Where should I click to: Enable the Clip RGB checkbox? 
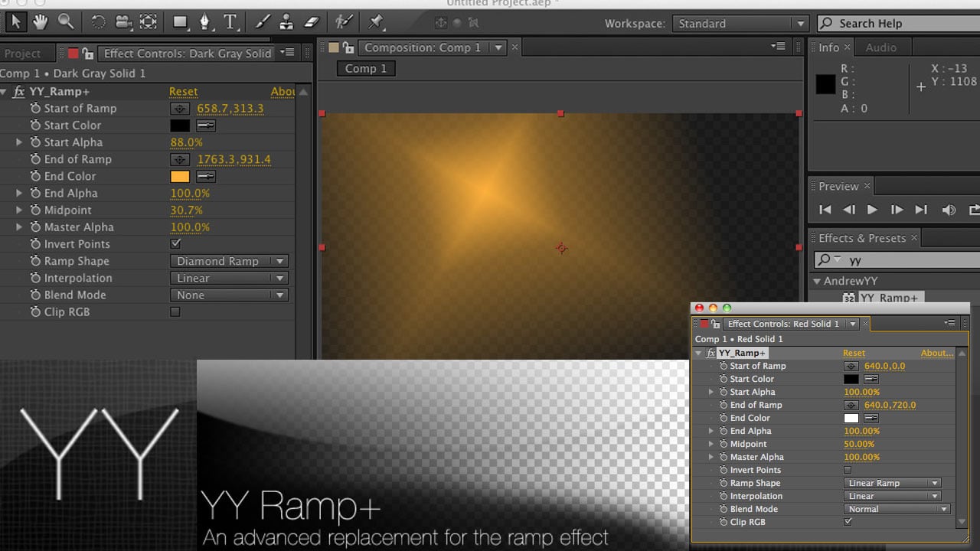(x=175, y=311)
